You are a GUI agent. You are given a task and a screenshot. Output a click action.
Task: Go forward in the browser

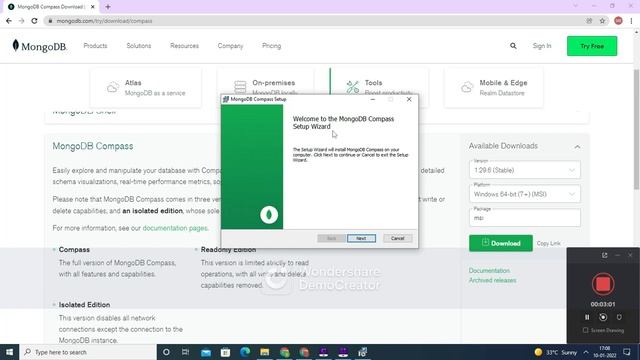coord(21,21)
